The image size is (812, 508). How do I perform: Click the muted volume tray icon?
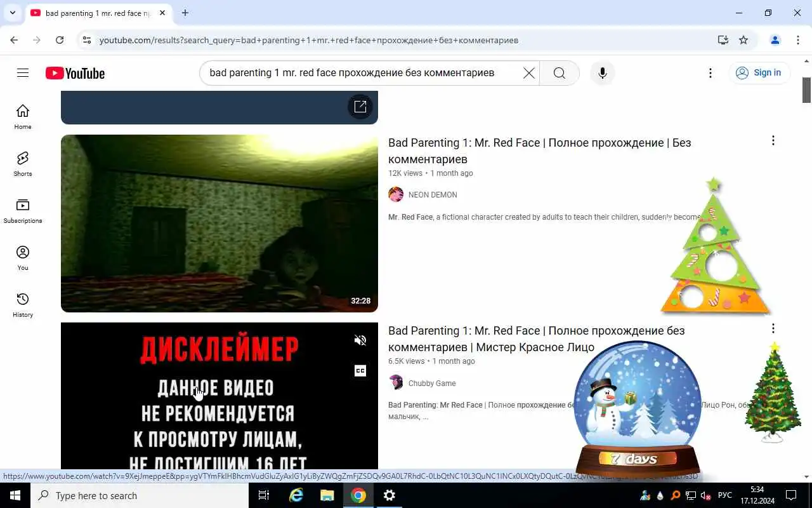point(706,495)
